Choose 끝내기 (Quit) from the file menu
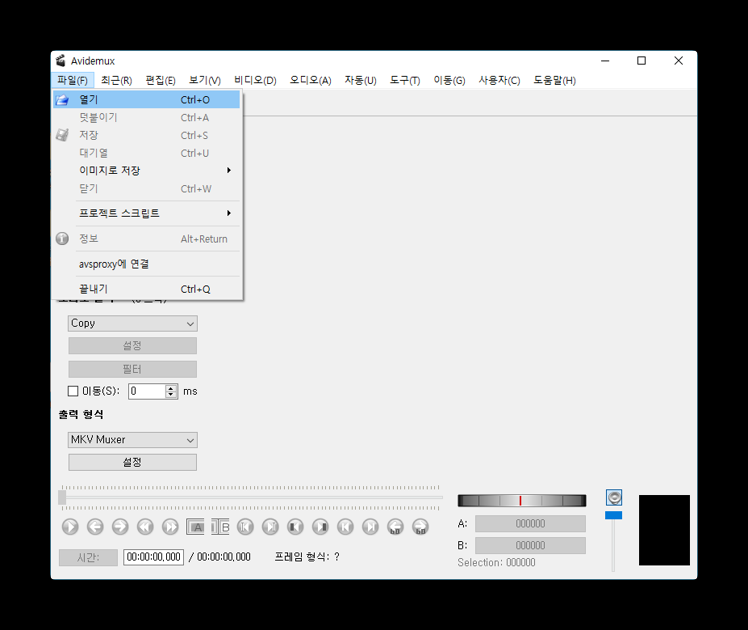 coord(147,289)
